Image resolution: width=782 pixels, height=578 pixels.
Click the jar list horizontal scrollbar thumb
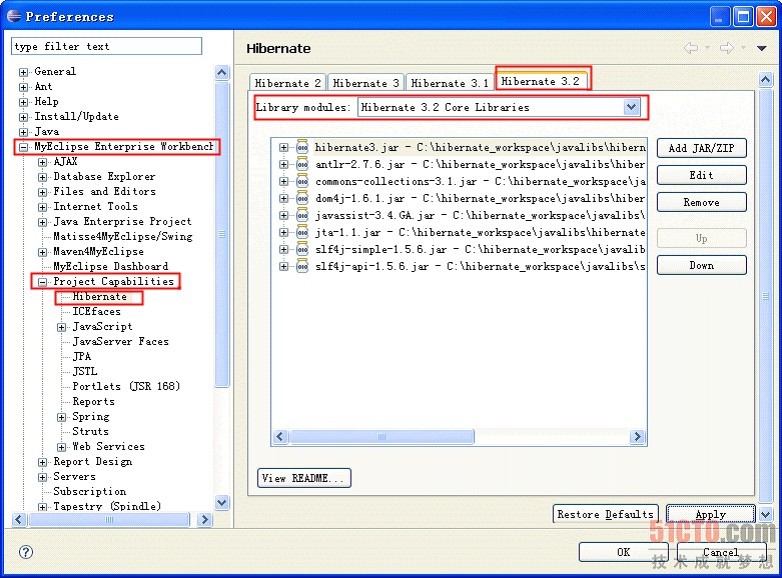click(382, 437)
